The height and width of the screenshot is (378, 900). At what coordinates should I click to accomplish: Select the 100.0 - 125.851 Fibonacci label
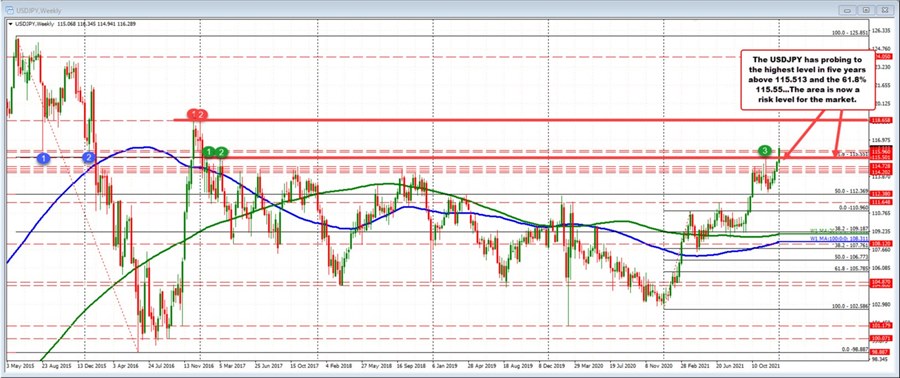[x=851, y=33]
